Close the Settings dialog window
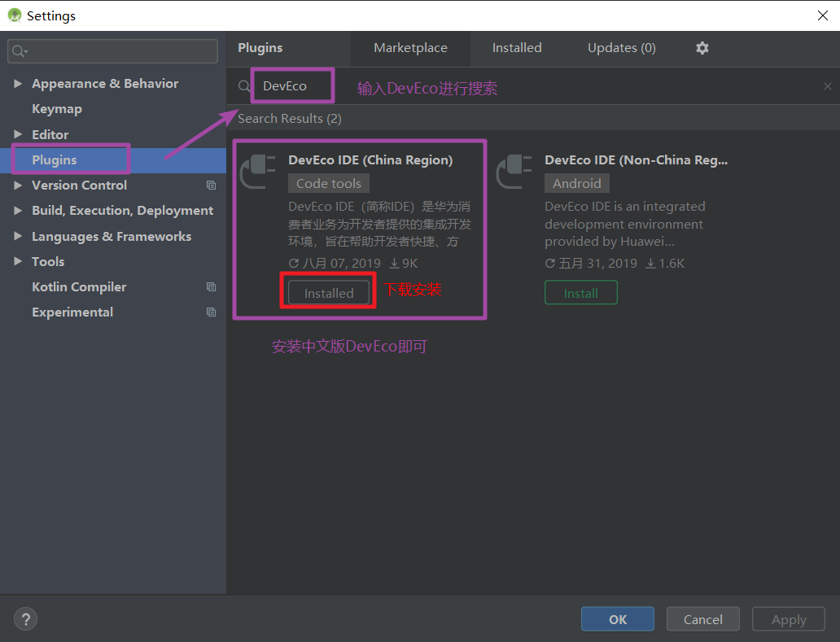Image resolution: width=840 pixels, height=642 pixels. pyautogui.click(x=822, y=15)
